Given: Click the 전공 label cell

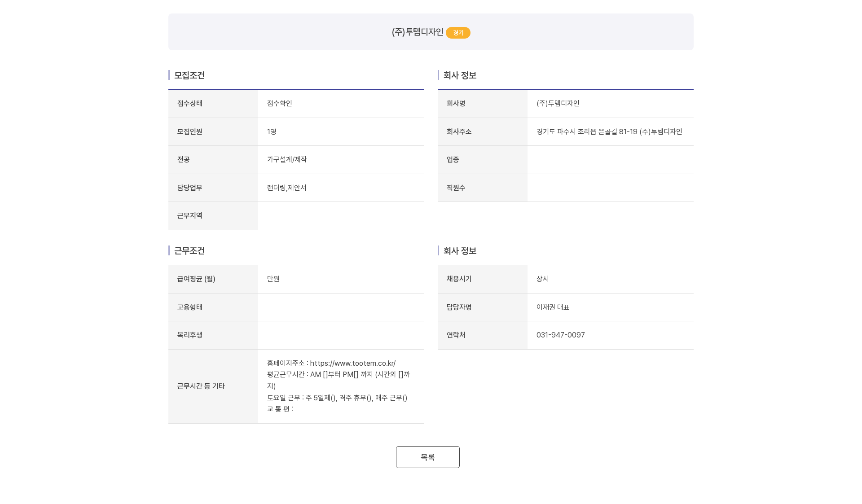Looking at the screenshot, I should [x=213, y=160].
